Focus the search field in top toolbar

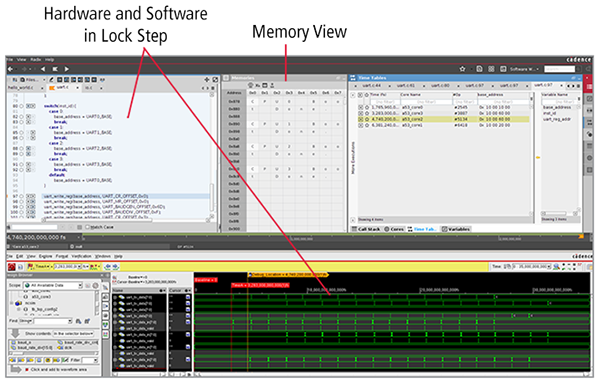click(559, 69)
